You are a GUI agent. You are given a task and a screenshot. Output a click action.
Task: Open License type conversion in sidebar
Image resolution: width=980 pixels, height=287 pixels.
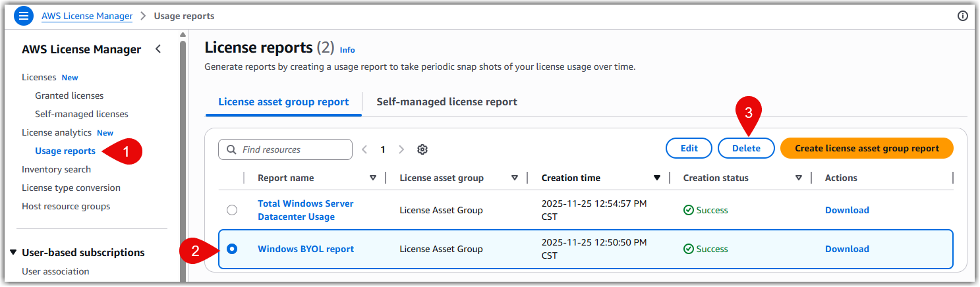71,188
